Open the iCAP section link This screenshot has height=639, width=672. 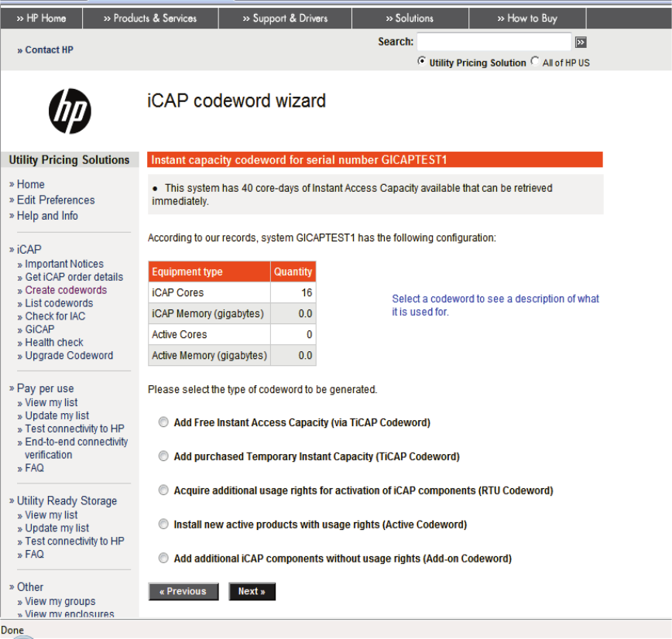click(29, 249)
